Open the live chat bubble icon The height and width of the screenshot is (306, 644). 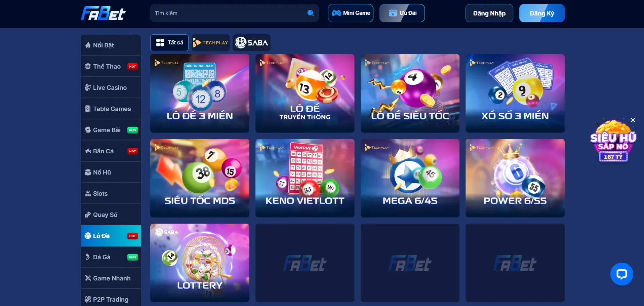(621, 274)
